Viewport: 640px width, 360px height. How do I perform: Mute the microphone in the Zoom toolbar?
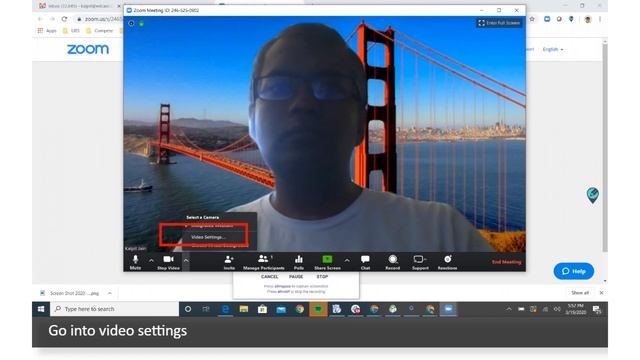click(135, 262)
